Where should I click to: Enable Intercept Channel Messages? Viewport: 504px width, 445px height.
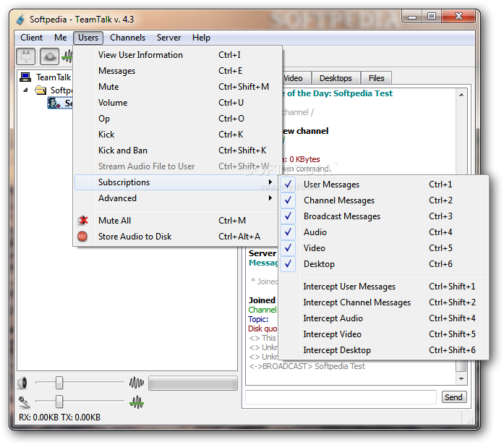384,302
